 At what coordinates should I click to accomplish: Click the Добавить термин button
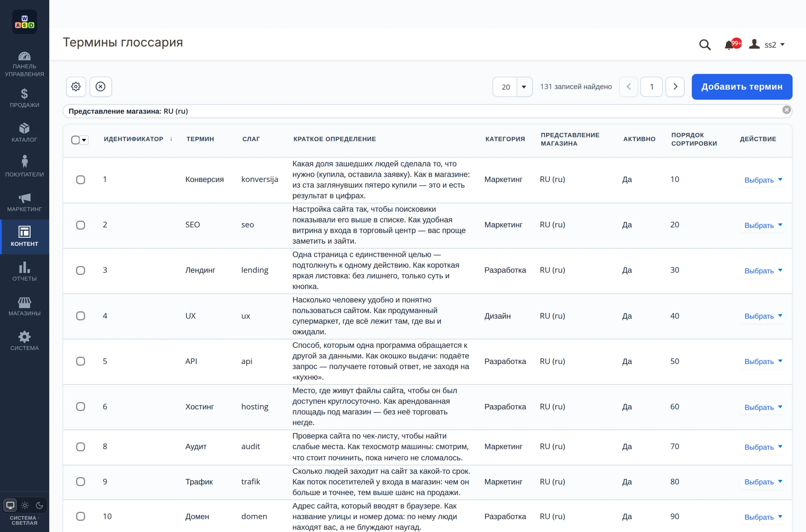click(742, 87)
